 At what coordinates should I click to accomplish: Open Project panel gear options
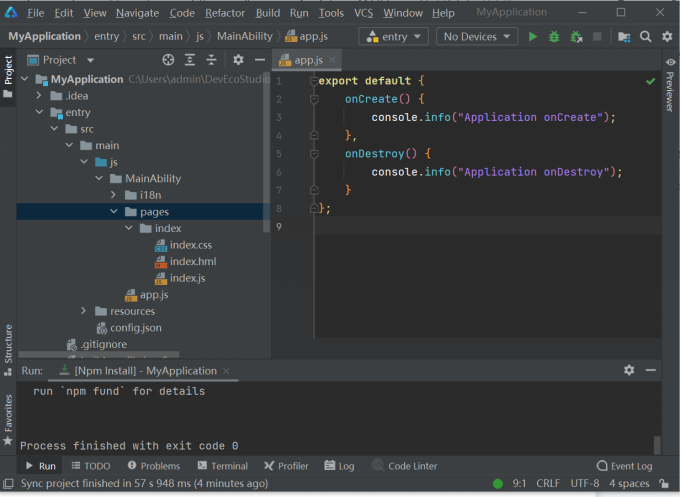237,60
